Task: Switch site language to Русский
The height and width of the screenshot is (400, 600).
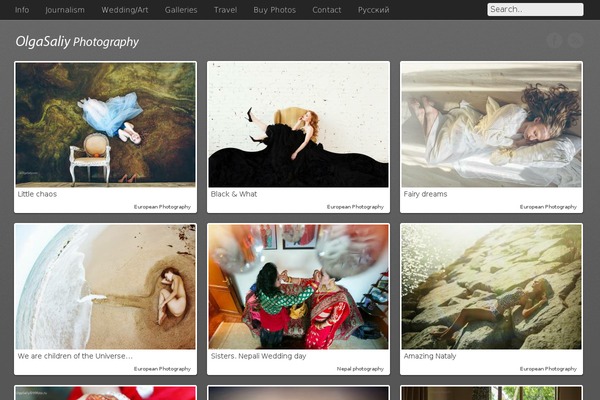Action: coord(373,10)
